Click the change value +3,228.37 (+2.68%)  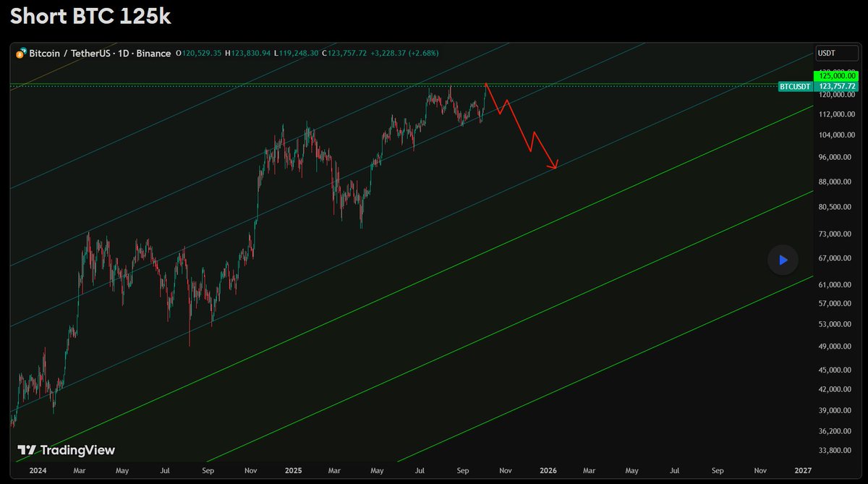tap(405, 54)
